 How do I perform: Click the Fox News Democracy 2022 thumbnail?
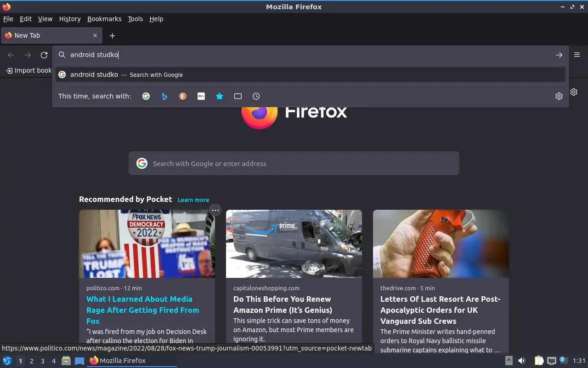[x=147, y=244]
